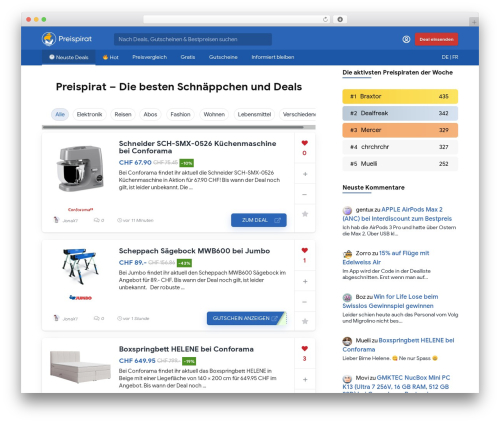500x423 pixels.
Task: Click the Preispirat logo
Action: point(67,39)
